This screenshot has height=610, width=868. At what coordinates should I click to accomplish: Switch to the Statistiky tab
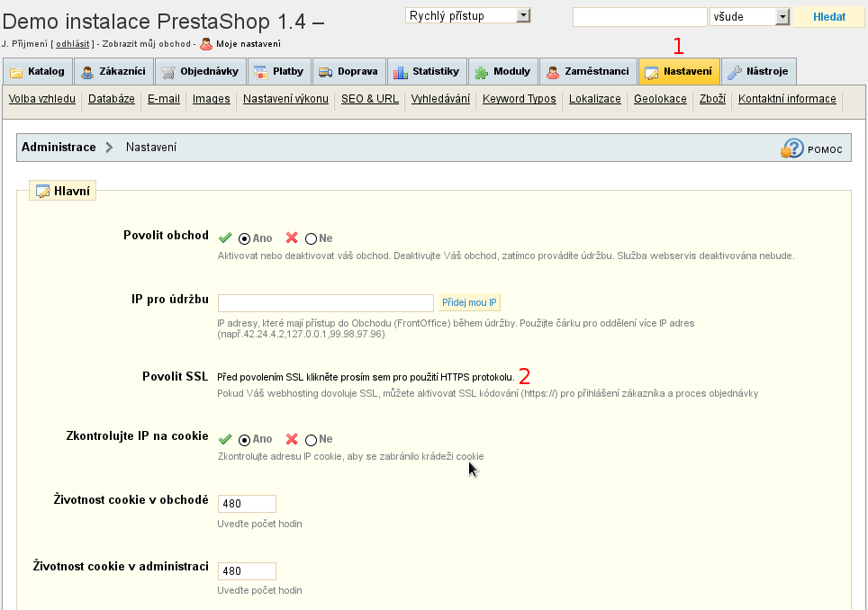[x=427, y=71]
